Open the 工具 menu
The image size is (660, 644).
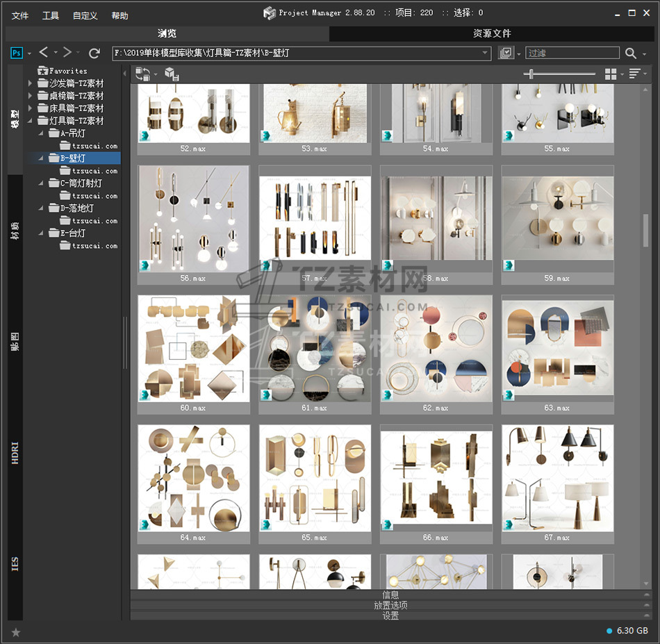[x=51, y=15]
